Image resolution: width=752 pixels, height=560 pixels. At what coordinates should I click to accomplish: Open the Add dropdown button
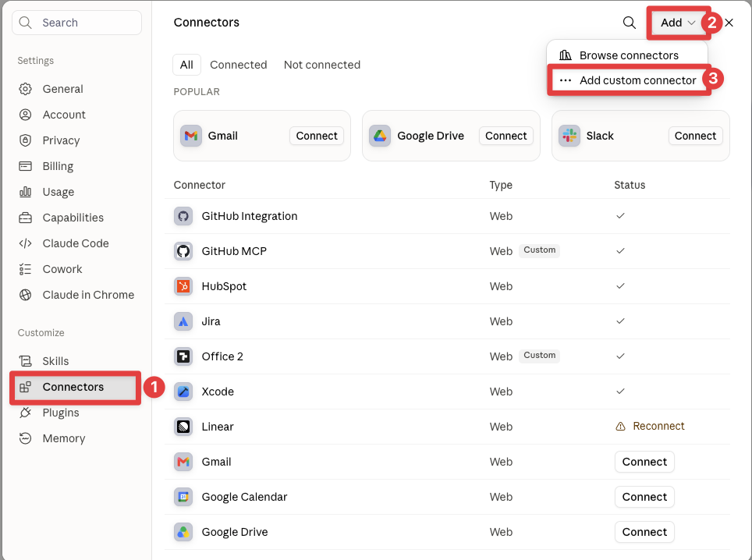point(678,23)
